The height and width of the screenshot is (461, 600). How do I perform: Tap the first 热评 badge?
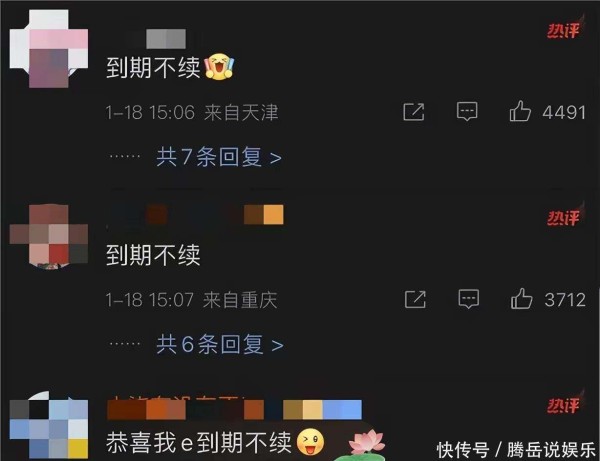coord(563,30)
